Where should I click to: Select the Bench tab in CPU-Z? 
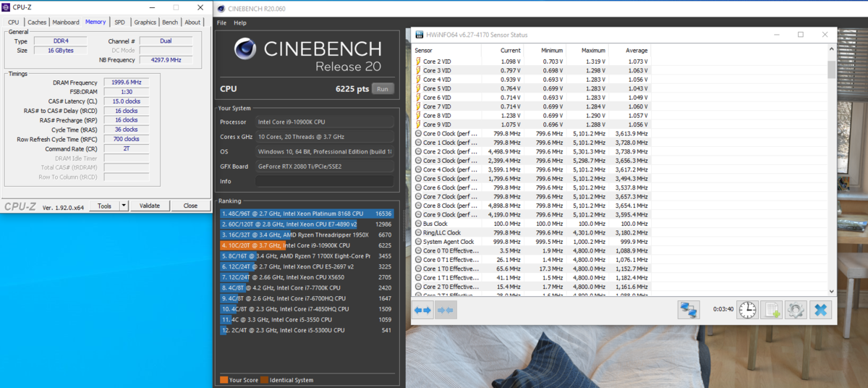click(x=170, y=22)
